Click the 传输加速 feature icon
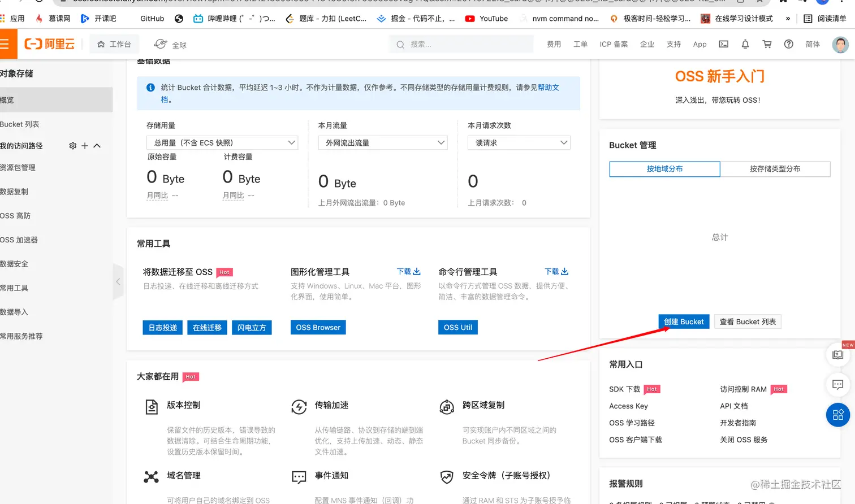Screen dimensions: 855x504 click(x=299, y=407)
